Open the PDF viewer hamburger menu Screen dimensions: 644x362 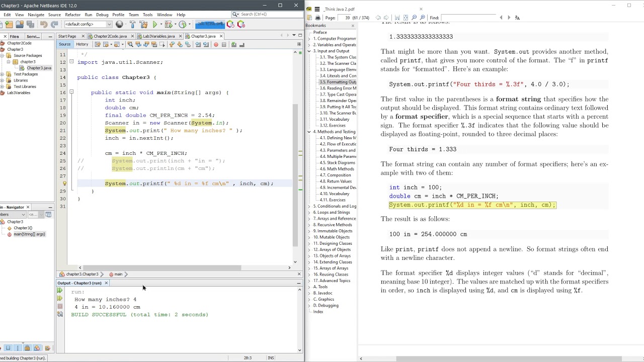coord(317,9)
